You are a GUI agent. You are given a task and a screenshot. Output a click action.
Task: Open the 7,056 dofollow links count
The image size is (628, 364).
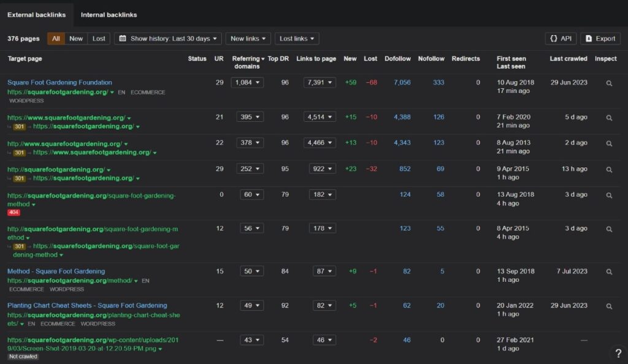[402, 82]
